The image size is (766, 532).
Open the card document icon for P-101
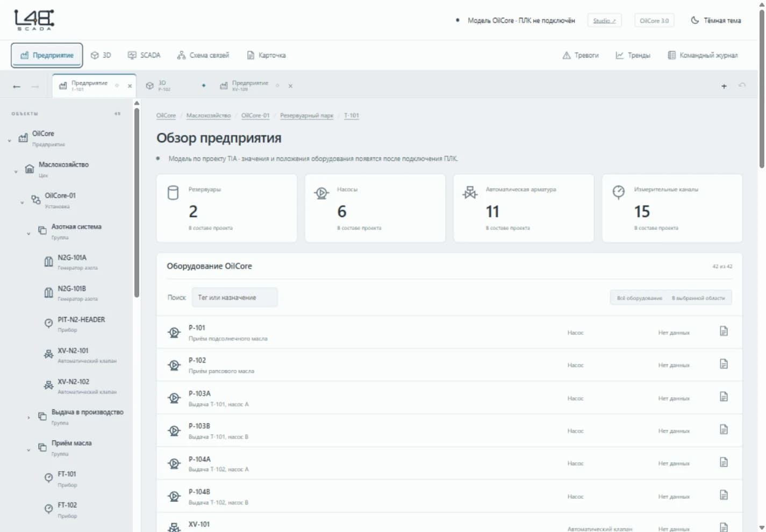[x=724, y=331]
